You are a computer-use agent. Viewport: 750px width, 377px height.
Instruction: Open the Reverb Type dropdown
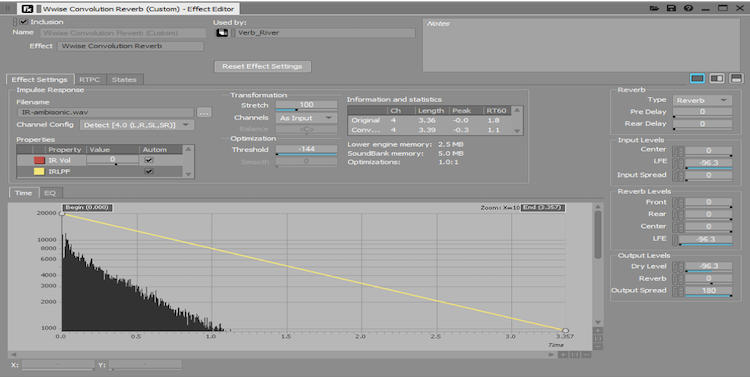[x=702, y=100]
